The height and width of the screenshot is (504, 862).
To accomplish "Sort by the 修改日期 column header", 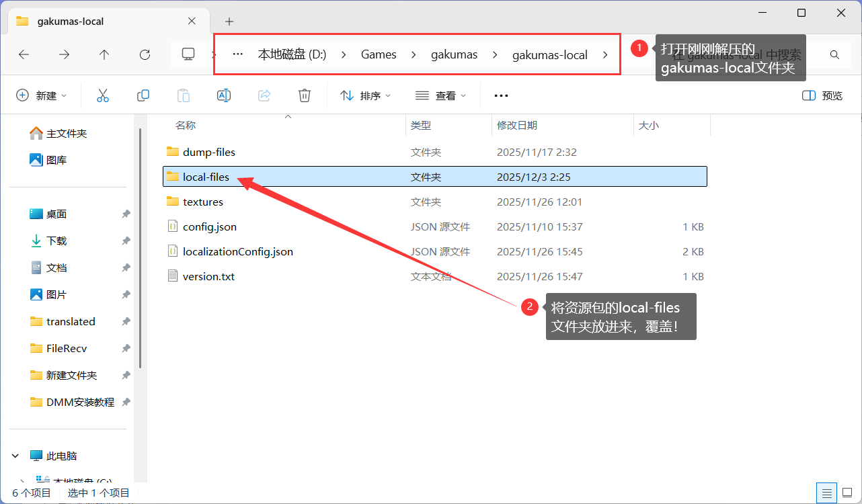I will [517, 126].
